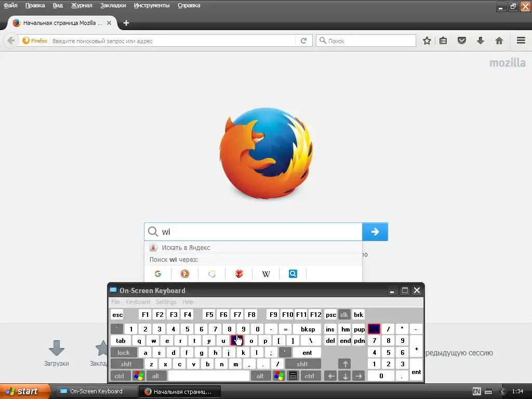Click the EN language indicator in tray
532x399 pixels.
(476, 391)
